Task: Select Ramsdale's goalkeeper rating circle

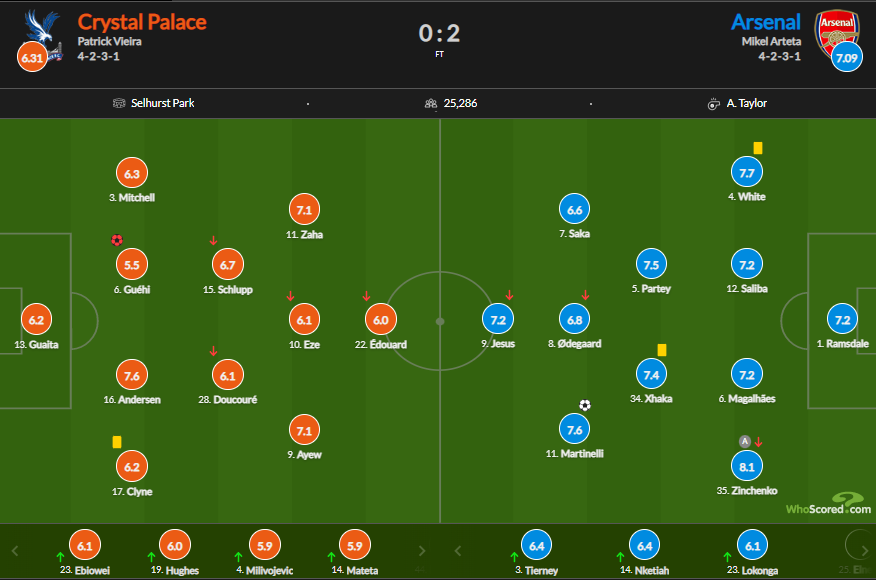Action: tap(842, 321)
